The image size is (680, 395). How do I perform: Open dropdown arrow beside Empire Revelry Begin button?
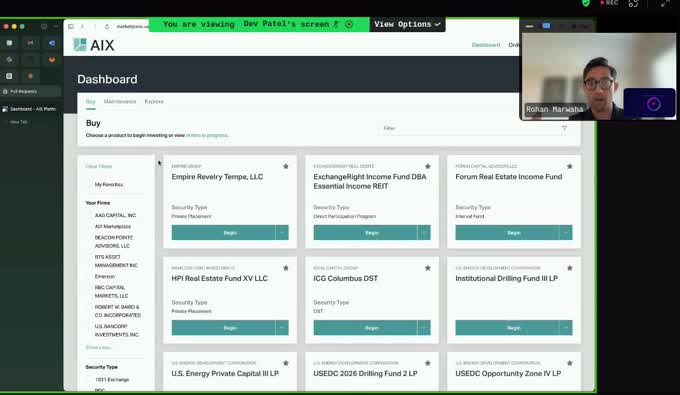[282, 233]
